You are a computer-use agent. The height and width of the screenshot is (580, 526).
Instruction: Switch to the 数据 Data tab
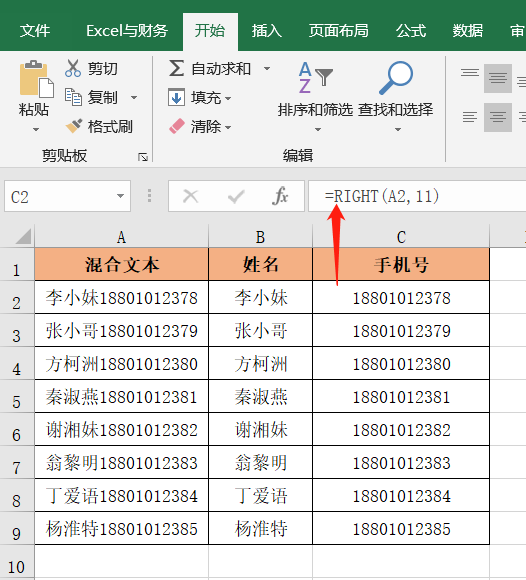[x=468, y=31]
